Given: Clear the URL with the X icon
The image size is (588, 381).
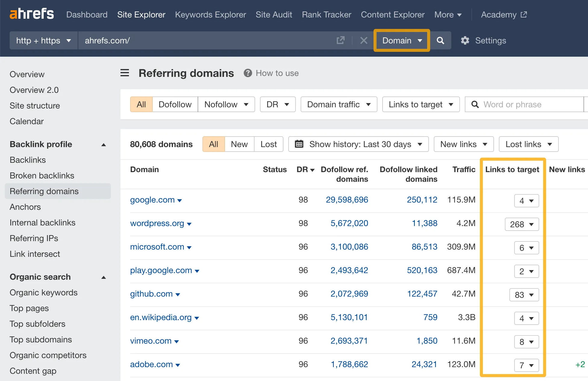Looking at the screenshot, I should 364,40.
